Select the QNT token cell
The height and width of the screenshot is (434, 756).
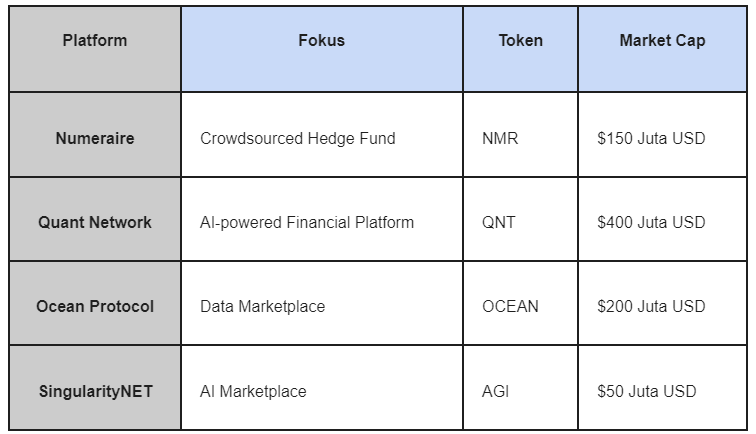coord(520,219)
